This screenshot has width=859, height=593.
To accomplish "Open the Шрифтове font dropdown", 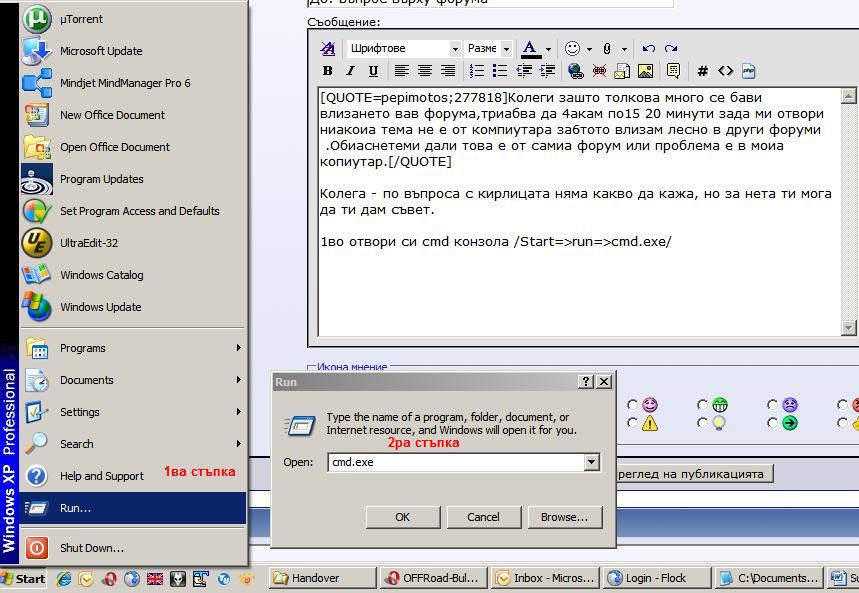I will click(x=403, y=48).
